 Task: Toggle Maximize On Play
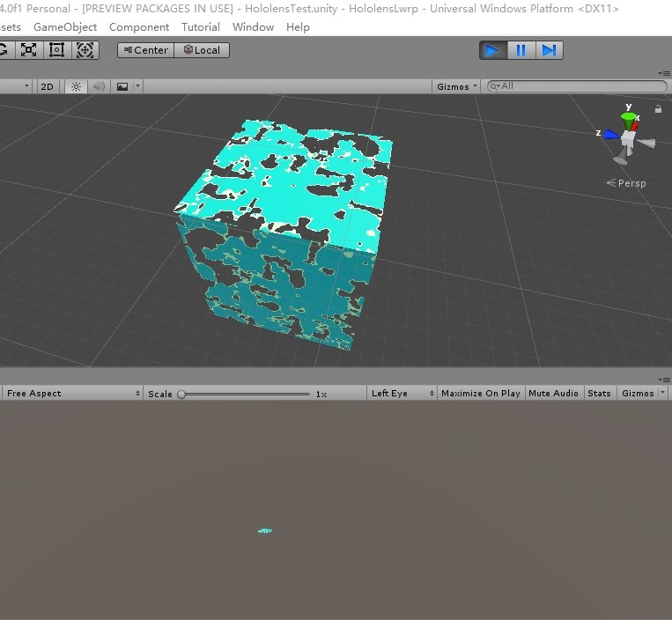(x=480, y=394)
